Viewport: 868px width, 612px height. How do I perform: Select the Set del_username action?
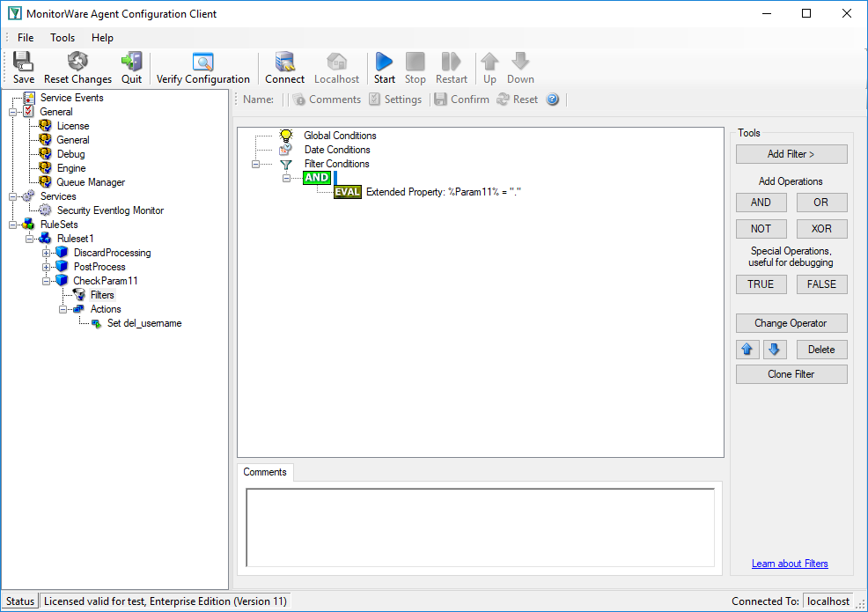(144, 323)
